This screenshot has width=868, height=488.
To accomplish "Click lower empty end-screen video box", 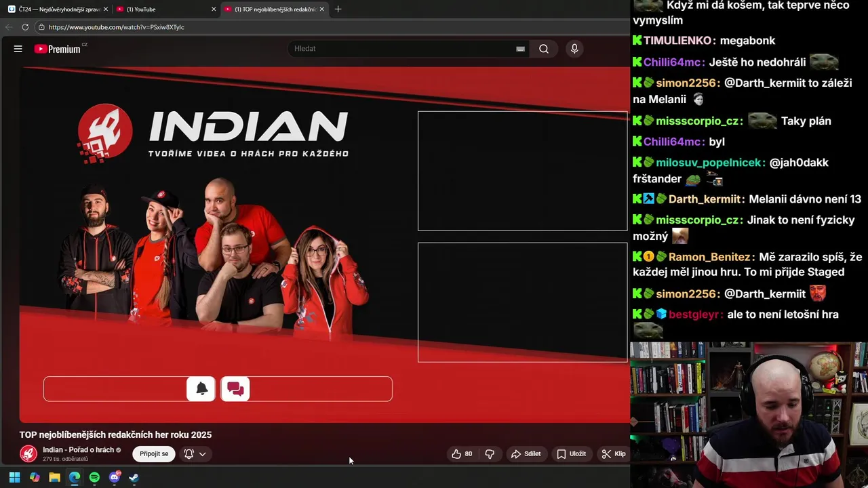I will pos(522,302).
